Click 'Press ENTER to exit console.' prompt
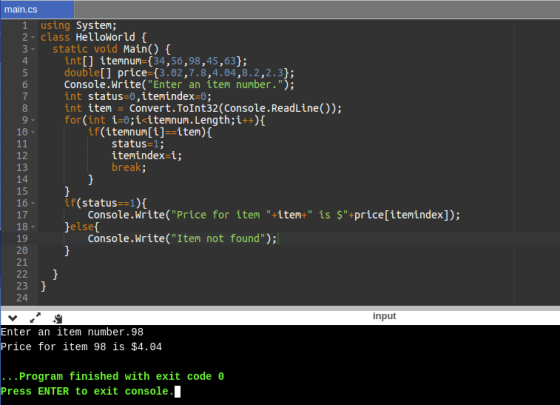This screenshot has width=560, height=405. pyautogui.click(x=87, y=391)
